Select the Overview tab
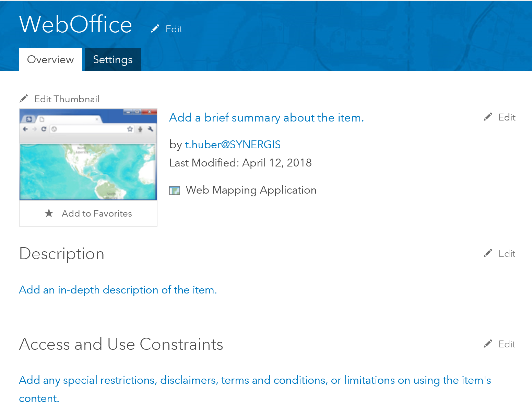This screenshot has width=532, height=415. (x=50, y=59)
